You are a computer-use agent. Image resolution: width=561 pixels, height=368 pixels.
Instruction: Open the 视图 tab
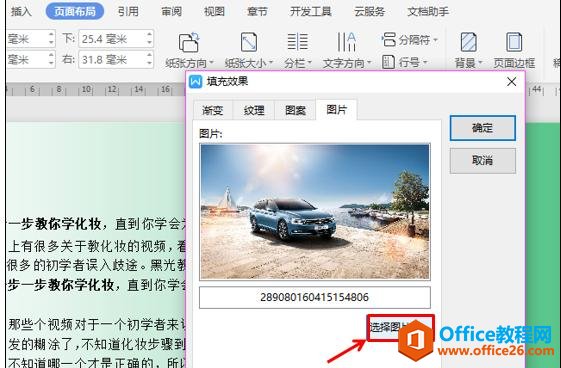tap(214, 12)
